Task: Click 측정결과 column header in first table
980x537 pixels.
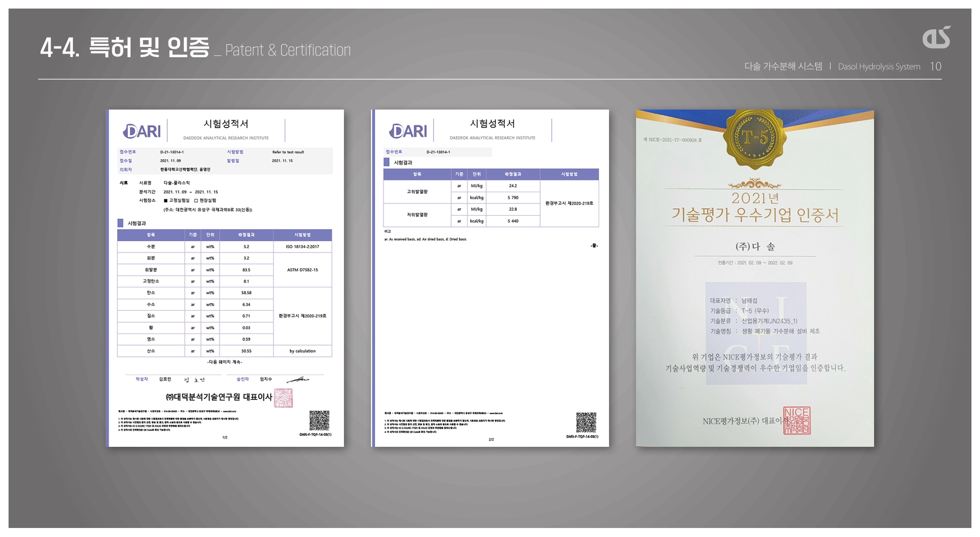Action: [x=246, y=235]
